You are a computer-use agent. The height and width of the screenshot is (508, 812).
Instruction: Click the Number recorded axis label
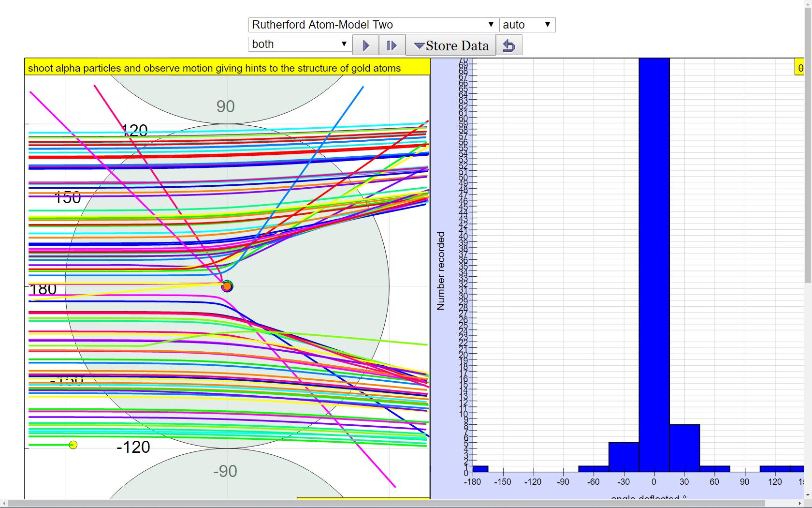[440, 270]
